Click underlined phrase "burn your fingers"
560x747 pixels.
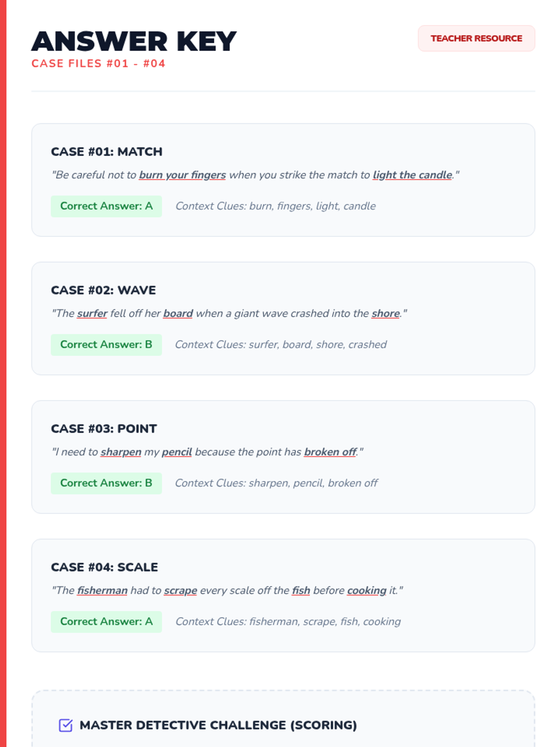(182, 175)
